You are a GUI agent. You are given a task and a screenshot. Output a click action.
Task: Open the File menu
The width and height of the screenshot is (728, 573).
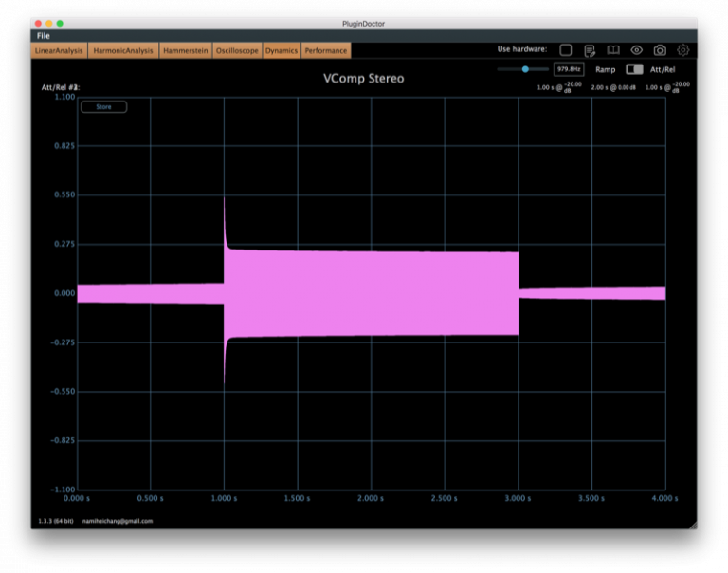pos(44,35)
